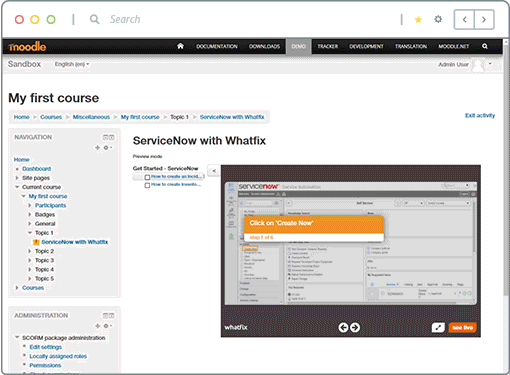Open the ServiceNow with Whatfix SCORM tree item
The width and height of the screenshot is (510, 375).
(74, 242)
